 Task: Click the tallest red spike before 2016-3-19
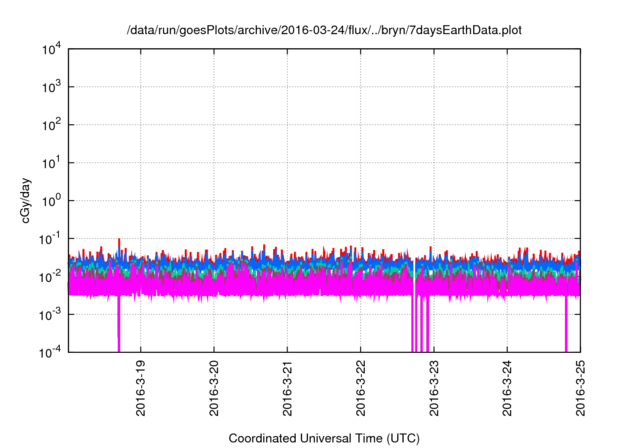(119, 243)
